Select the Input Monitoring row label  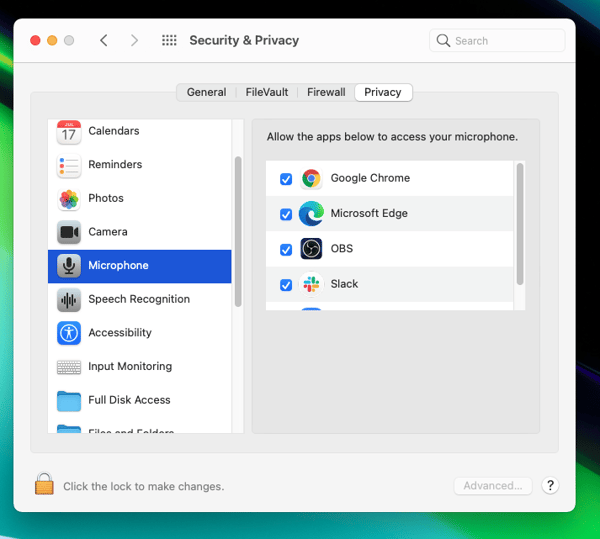(x=130, y=366)
